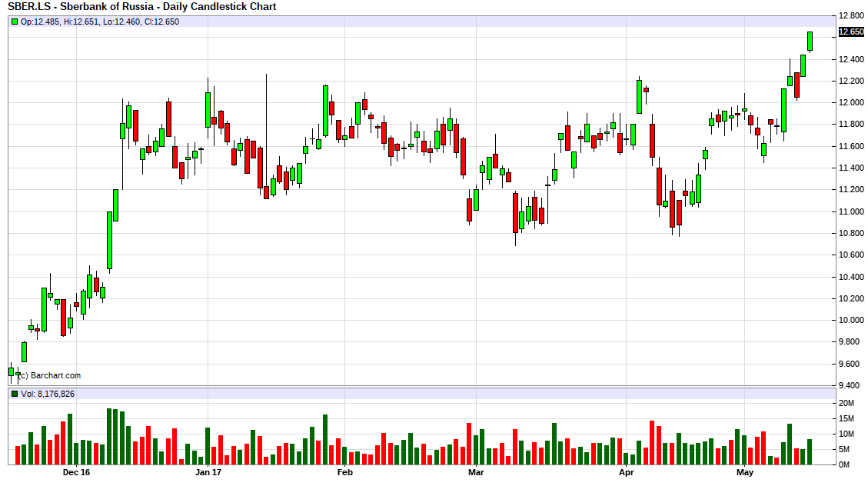Image resolution: width=868 pixels, height=496 pixels.
Task: Click the 20M volume axis label
Action: click(846, 403)
